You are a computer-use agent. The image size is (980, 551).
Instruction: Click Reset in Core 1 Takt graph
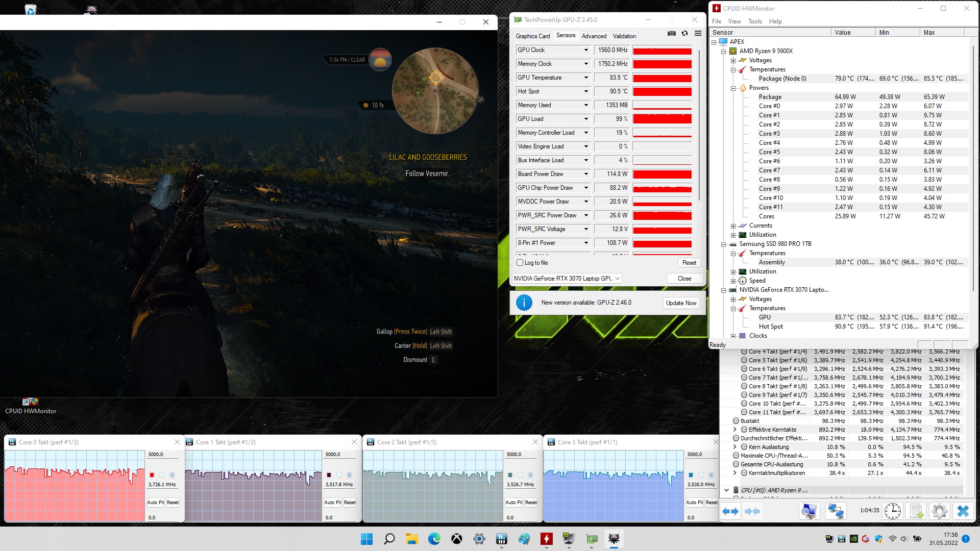pyautogui.click(x=350, y=503)
